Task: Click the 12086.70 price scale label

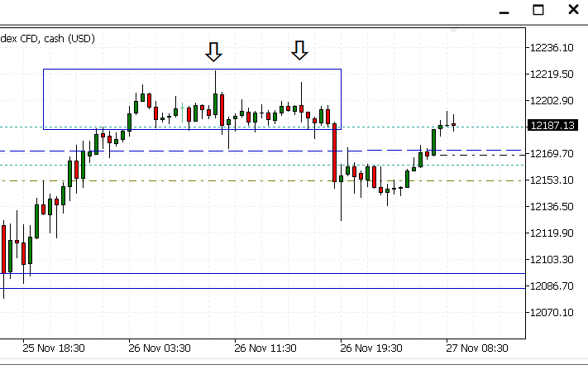Action: [552, 286]
